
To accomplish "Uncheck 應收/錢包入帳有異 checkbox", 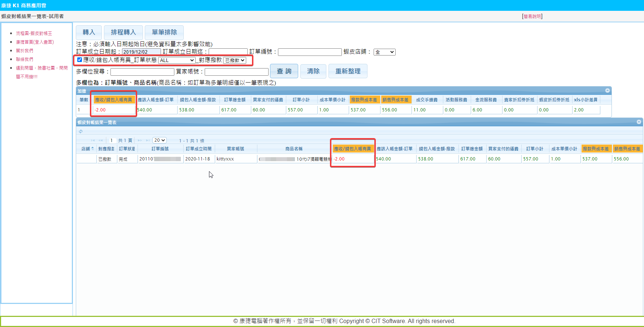I will click(79, 60).
